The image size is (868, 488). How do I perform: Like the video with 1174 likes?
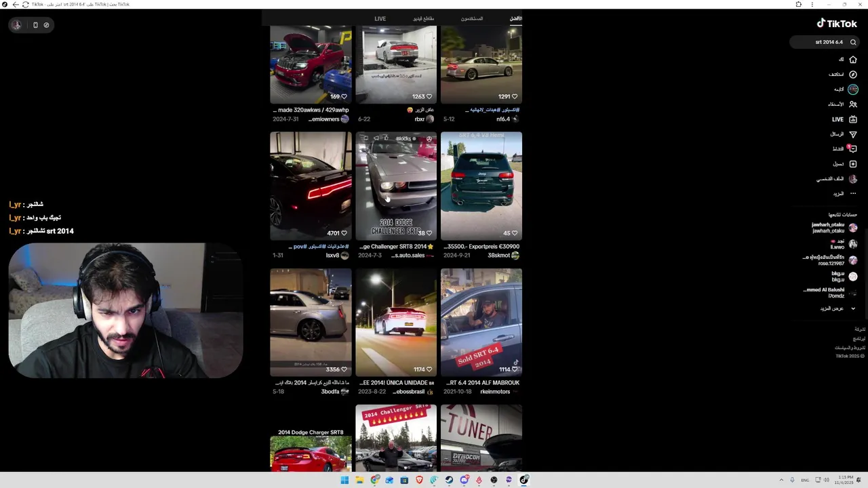click(429, 369)
